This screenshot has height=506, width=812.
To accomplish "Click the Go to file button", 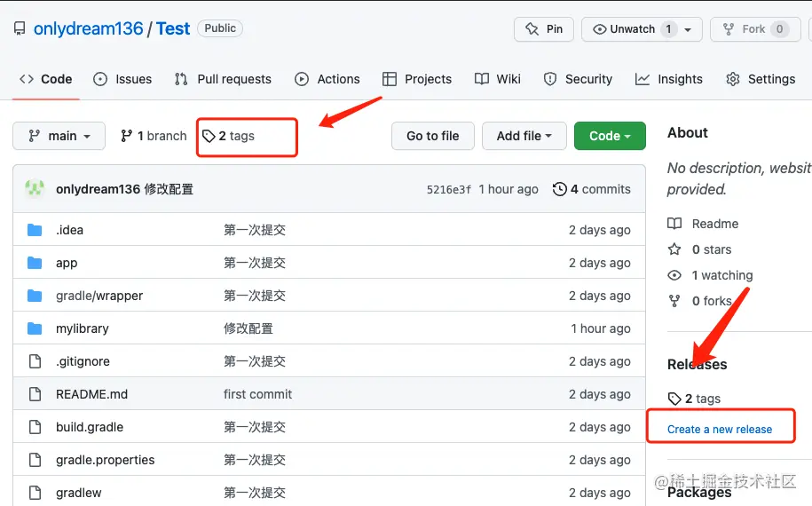I will [x=433, y=136].
